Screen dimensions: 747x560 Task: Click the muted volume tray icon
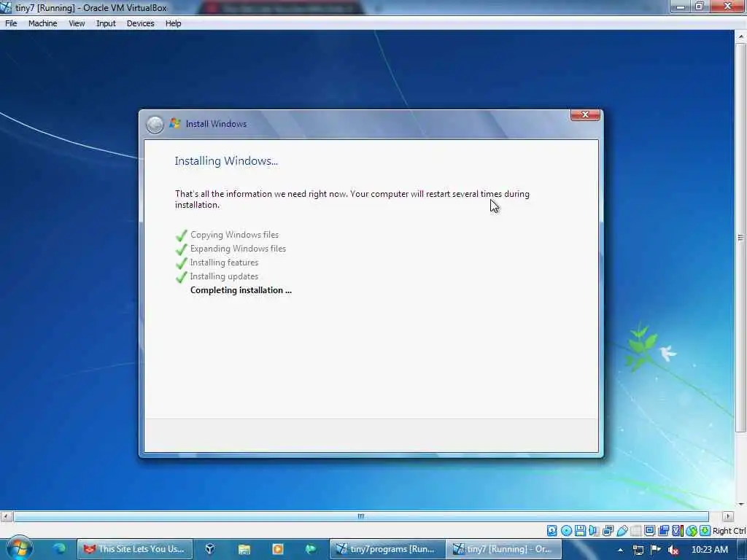pos(673,550)
